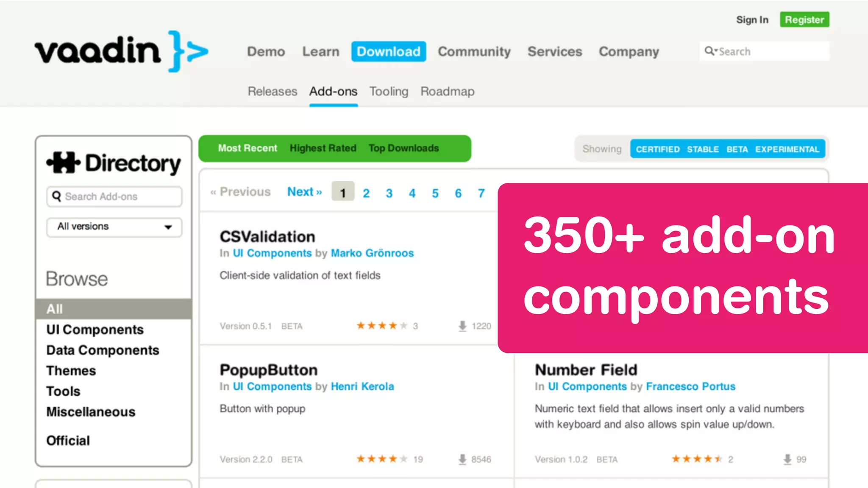Click the Number Field download count icon

pos(787,459)
